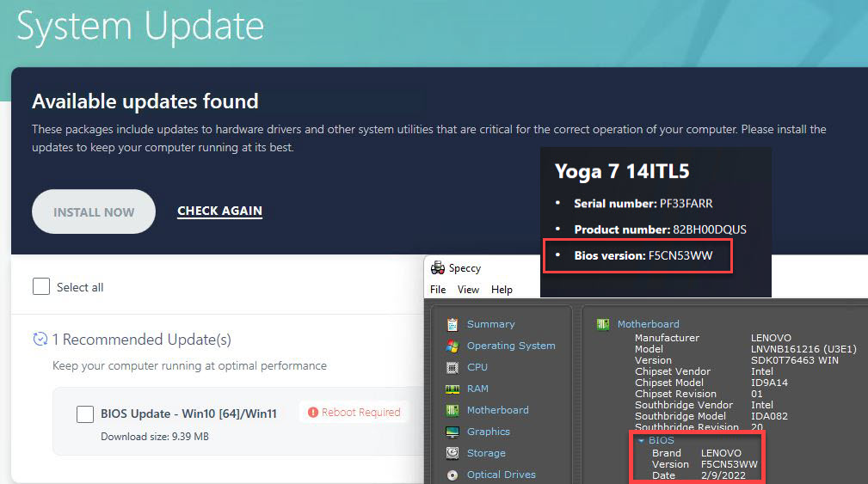This screenshot has width=868, height=484.
Task: Click the 1 Recommended Update(s) heading
Action: pyautogui.click(x=142, y=340)
